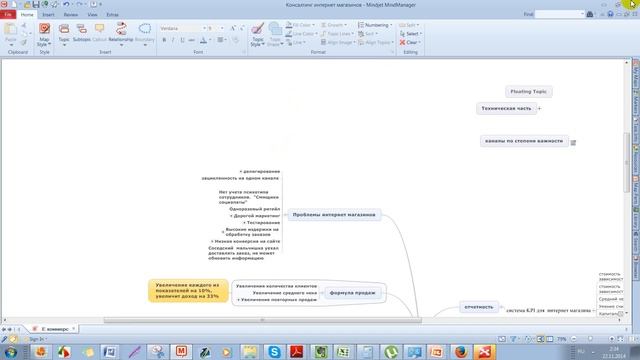Click the Windows Start button
The width and height of the screenshot is (640, 360).
11,352
